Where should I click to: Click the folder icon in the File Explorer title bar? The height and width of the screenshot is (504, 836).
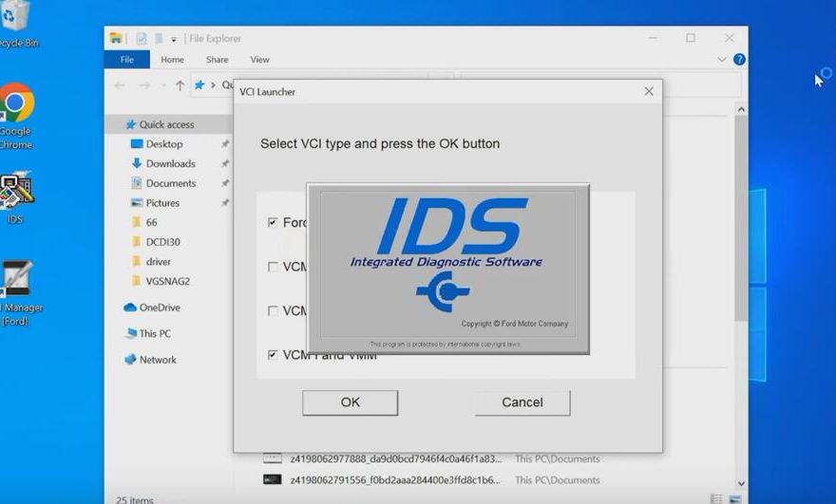point(116,38)
